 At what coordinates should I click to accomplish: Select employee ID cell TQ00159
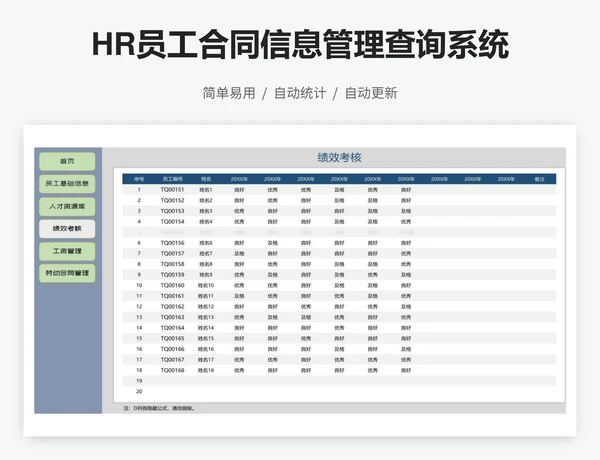tap(173, 275)
